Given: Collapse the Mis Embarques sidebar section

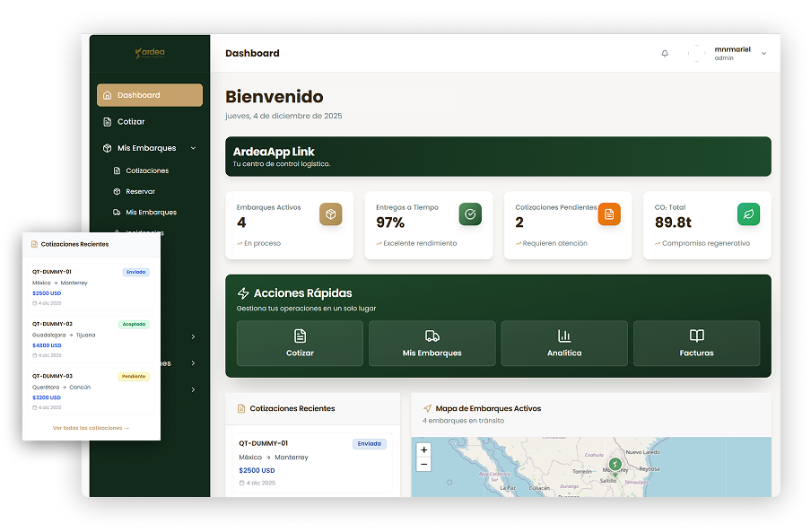Looking at the screenshot, I should point(193,148).
